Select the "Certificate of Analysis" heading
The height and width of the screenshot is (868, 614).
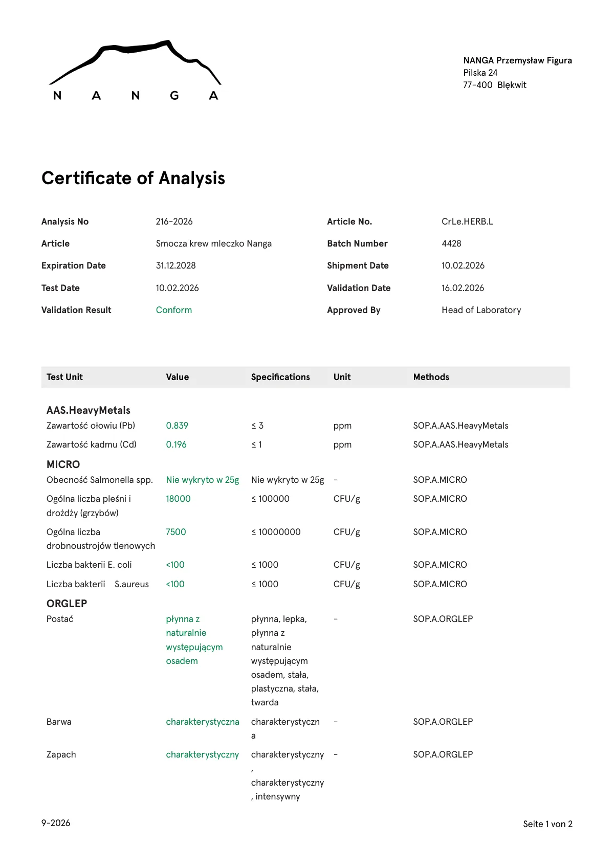[x=133, y=178]
